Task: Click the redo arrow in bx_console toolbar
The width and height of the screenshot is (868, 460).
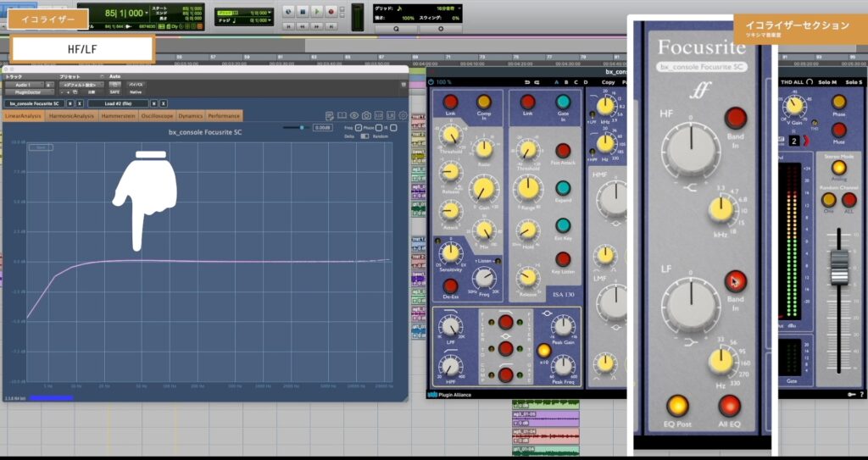Action: [537, 82]
